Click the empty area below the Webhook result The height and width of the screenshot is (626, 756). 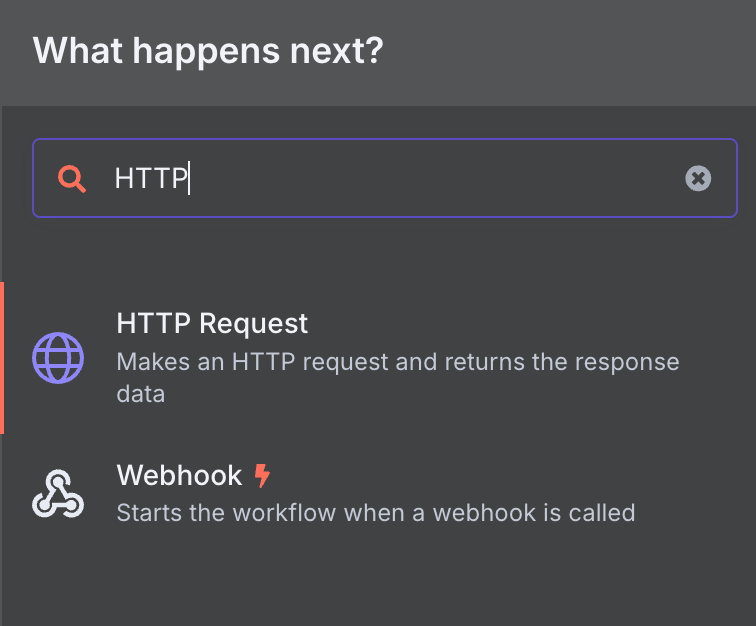pyautogui.click(x=378, y=582)
